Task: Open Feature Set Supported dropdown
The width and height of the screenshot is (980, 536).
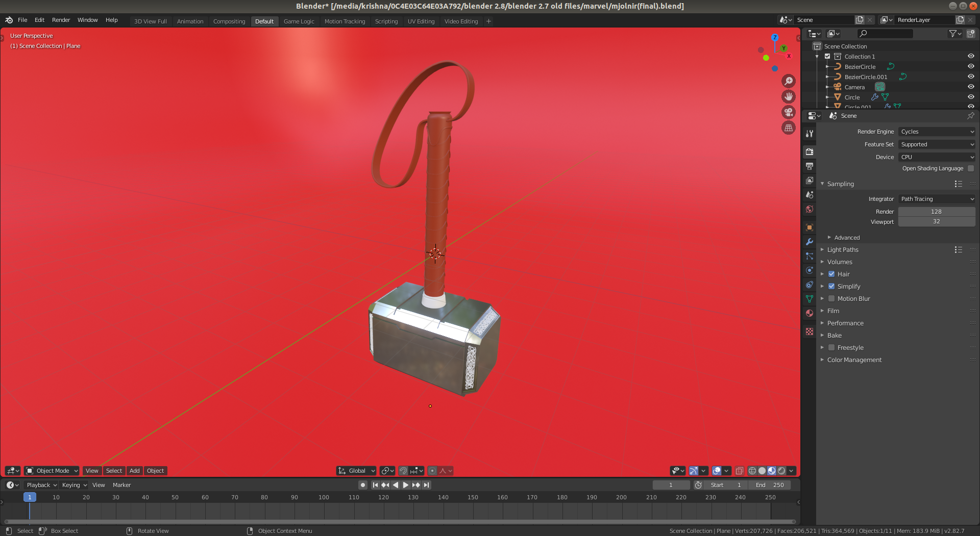Action: coord(937,144)
